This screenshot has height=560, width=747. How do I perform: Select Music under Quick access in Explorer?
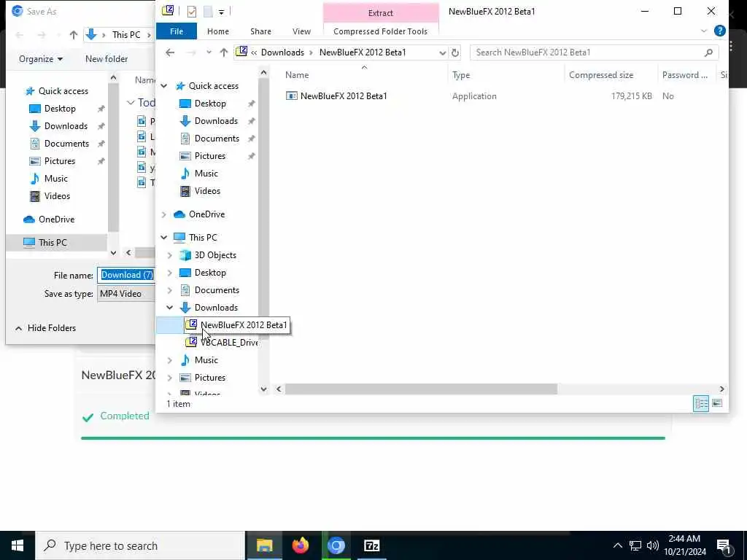pos(206,174)
